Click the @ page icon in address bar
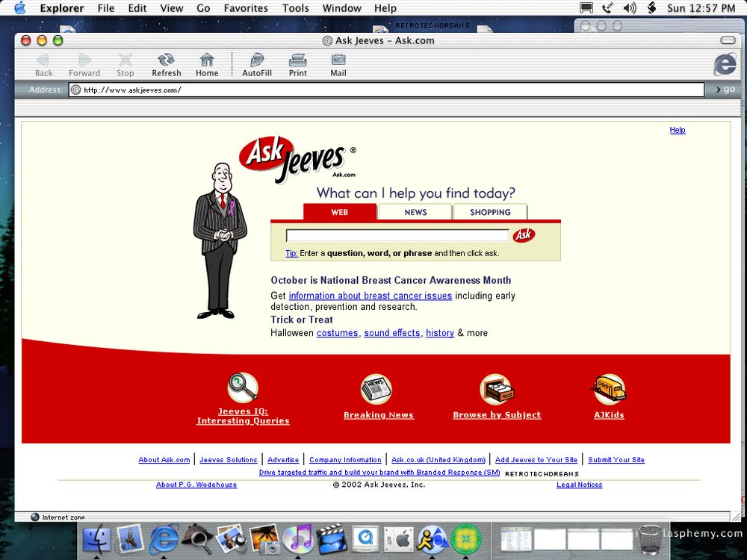The image size is (747, 560). pos(75,90)
